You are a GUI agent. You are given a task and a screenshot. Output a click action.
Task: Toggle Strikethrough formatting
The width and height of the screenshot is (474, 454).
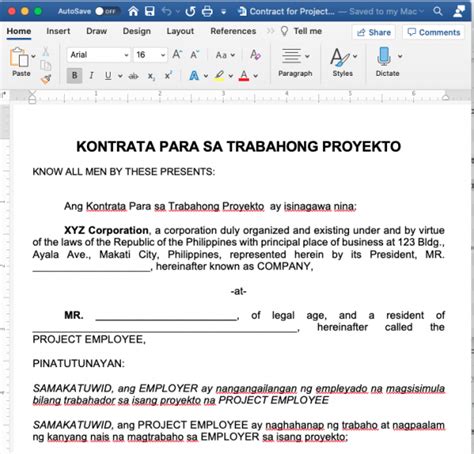pos(133,76)
